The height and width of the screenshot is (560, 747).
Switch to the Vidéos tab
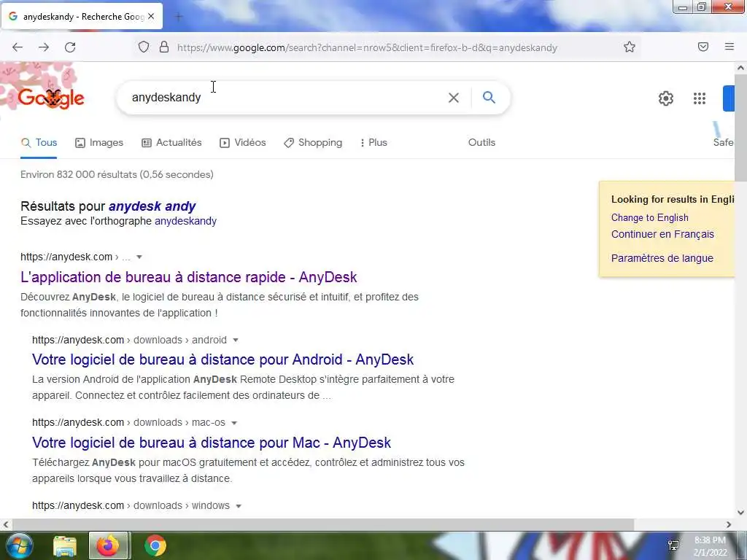click(242, 142)
